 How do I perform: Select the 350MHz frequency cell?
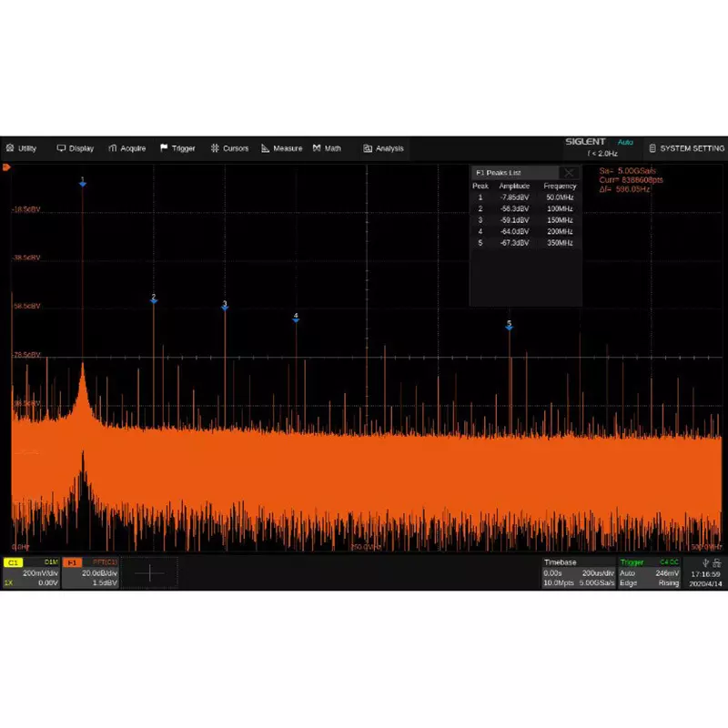560,243
